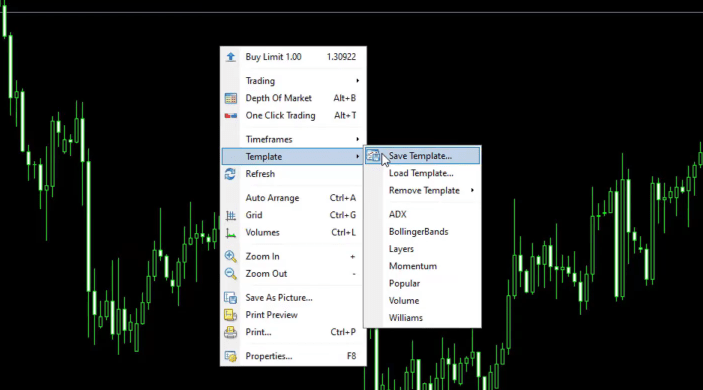Choose Buy Limit 1.00 menu entry
This screenshot has height=390, width=703.
click(293, 57)
